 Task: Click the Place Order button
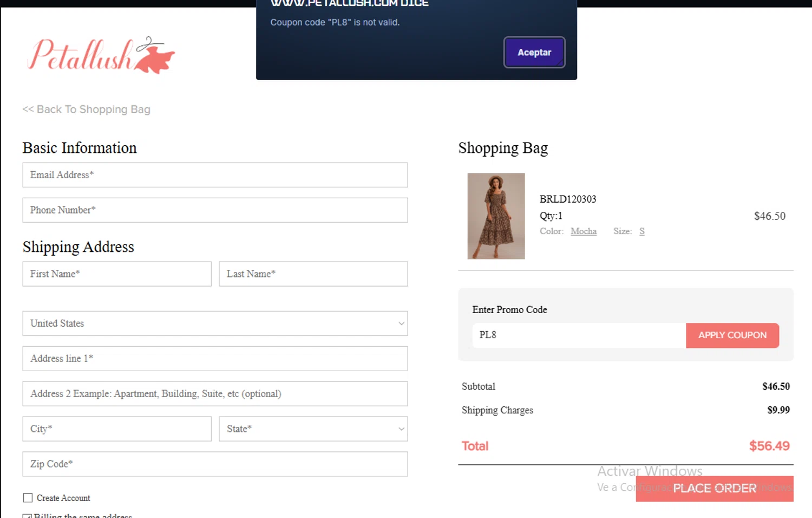pos(715,489)
